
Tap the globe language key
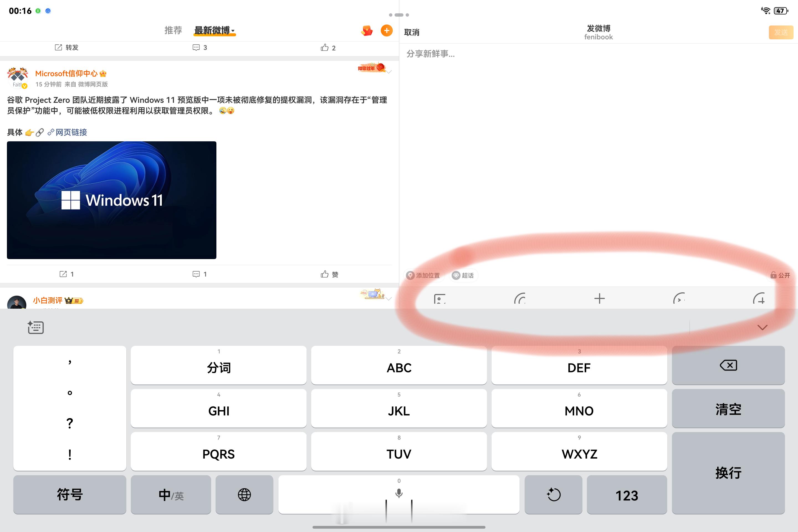244,495
